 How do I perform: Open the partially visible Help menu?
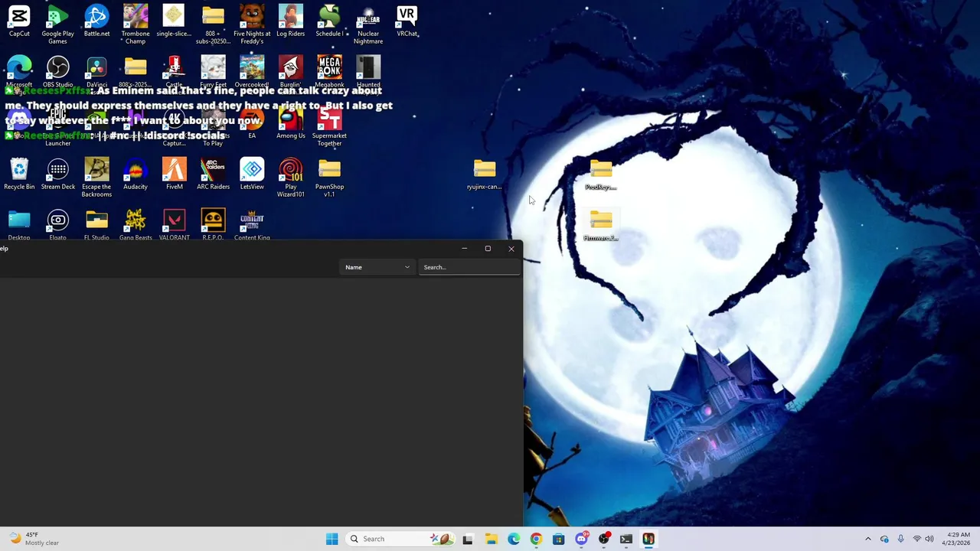4,249
